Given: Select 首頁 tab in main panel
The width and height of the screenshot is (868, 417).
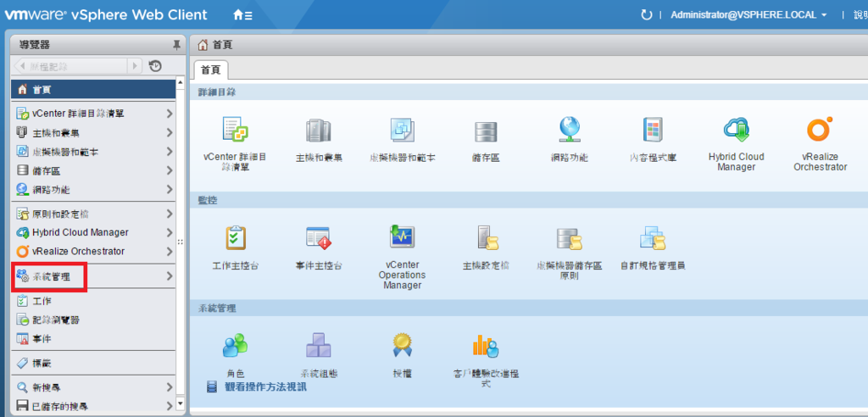Looking at the screenshot, I should (x=210, y=70).
